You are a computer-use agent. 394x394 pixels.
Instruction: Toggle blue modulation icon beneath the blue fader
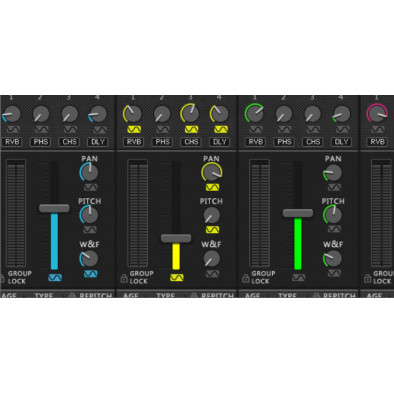[55, 277]
